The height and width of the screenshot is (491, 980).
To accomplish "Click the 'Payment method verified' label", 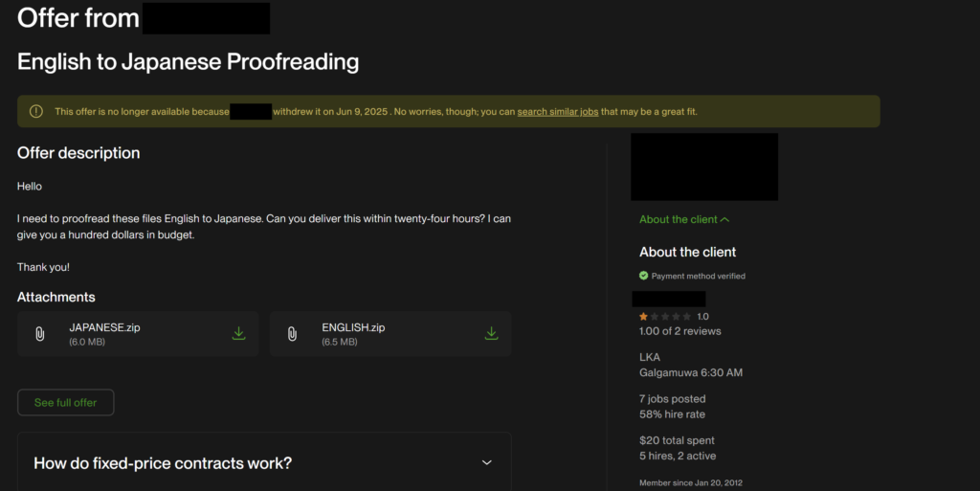I will [x=698, y=276].
